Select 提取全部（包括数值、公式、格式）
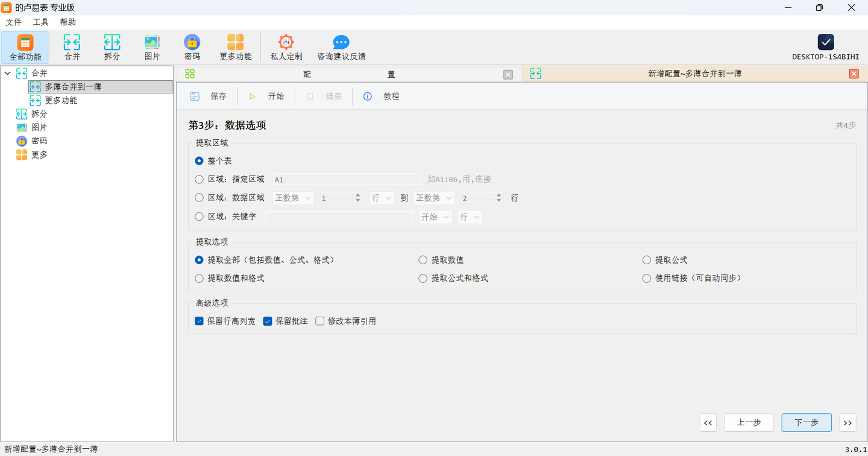868x456 pixels. (x=199, y=260)
